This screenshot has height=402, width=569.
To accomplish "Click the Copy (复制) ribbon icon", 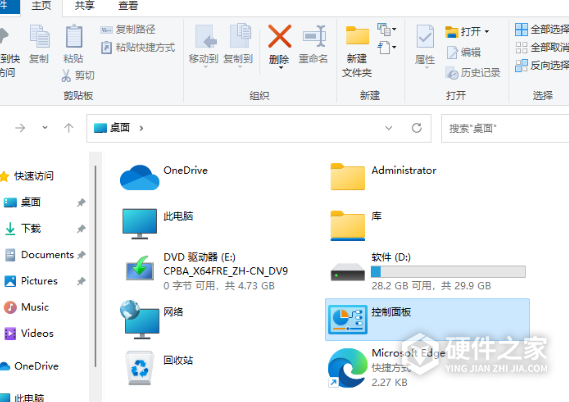I will (39, 36).
